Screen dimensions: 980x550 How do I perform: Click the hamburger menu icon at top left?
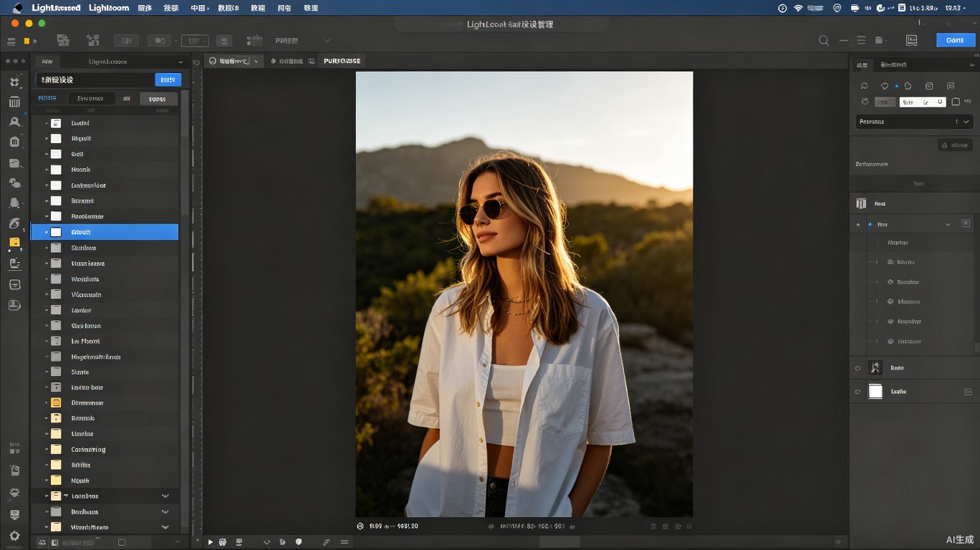(x=11, y=42)
